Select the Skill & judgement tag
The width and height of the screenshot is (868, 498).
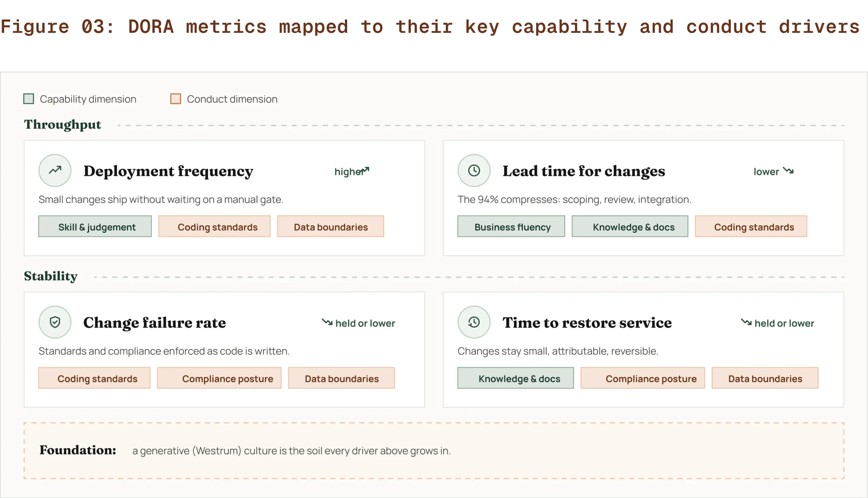pyautogui.click(x=95, y=226)
